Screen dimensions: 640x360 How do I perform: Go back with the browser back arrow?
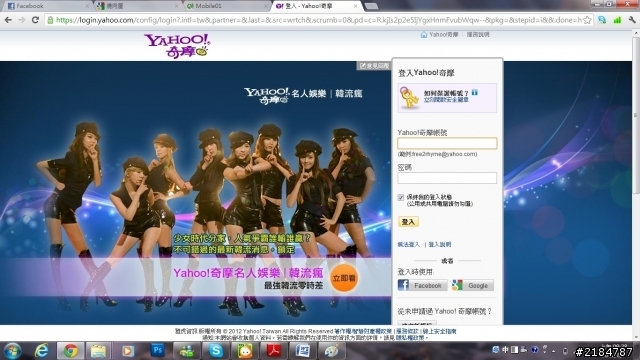click(8, 20)
